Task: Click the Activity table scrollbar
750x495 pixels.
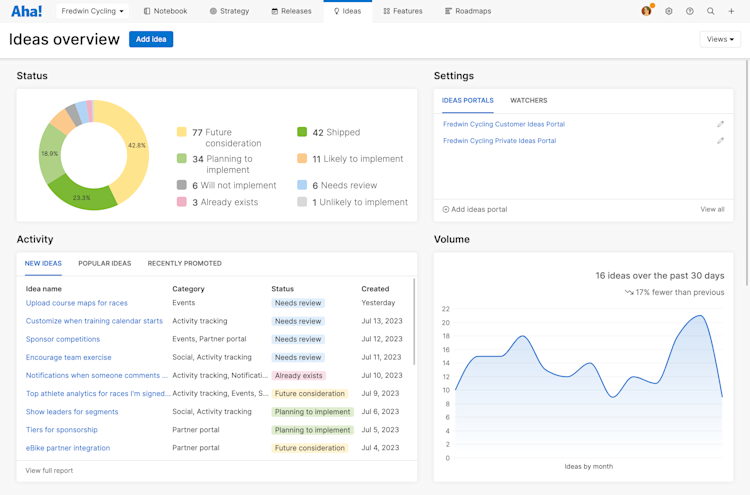Action: point(414,322)
